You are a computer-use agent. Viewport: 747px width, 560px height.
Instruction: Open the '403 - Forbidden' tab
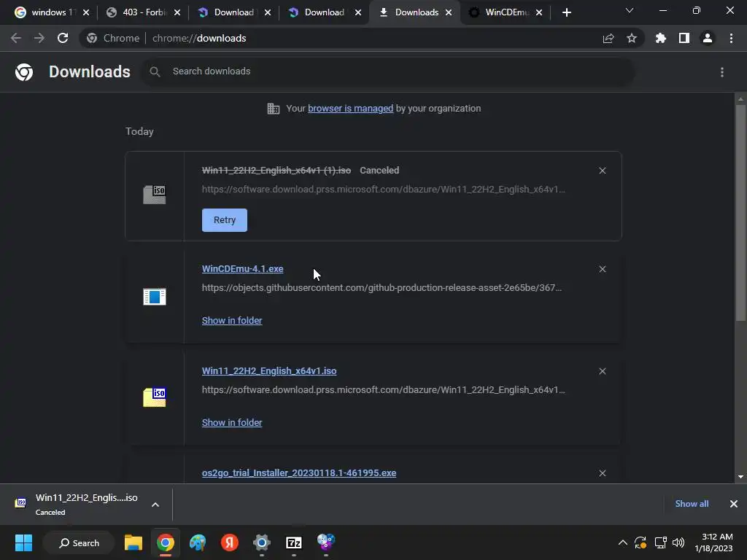[x=138, y=12]
